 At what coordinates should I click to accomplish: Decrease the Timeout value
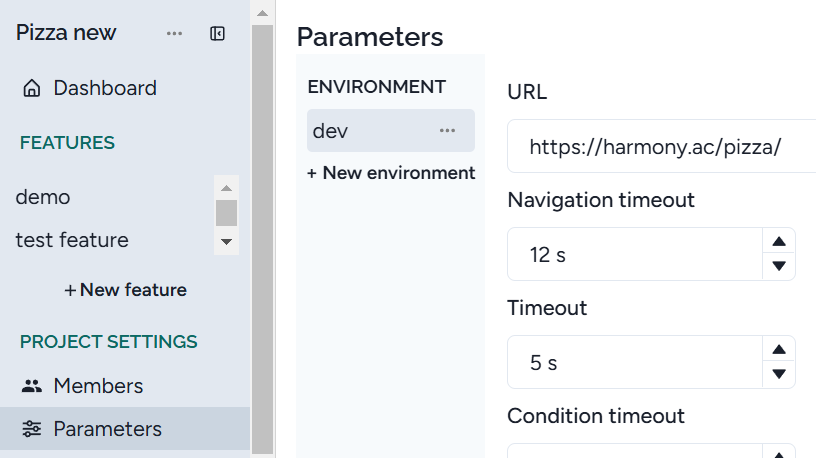pos(778,375)
